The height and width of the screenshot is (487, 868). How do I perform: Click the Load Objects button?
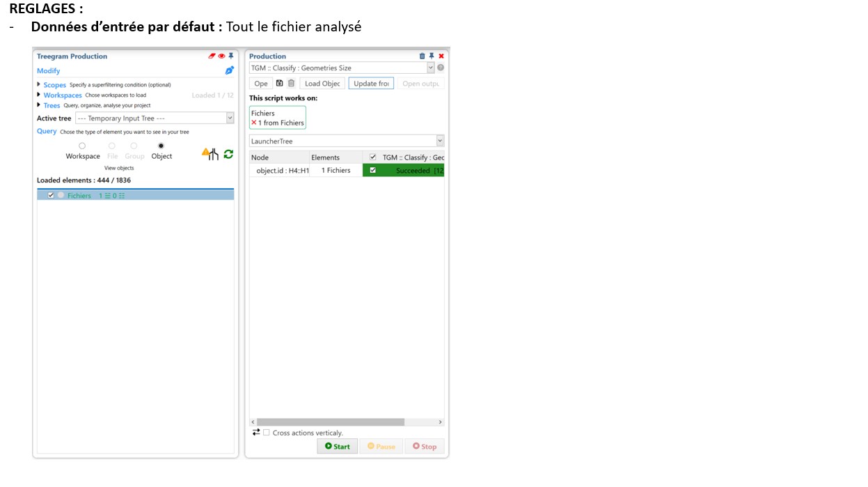pyautogui.click(x=322, y=84)
